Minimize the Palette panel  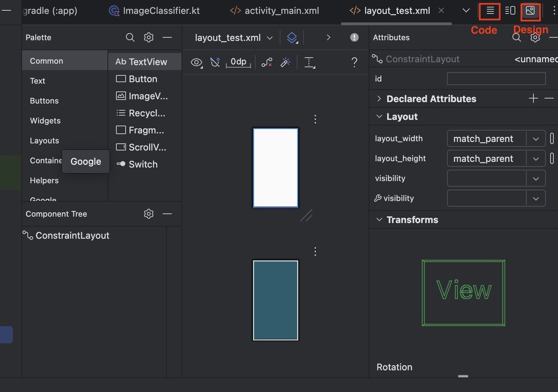coord(167,38)
